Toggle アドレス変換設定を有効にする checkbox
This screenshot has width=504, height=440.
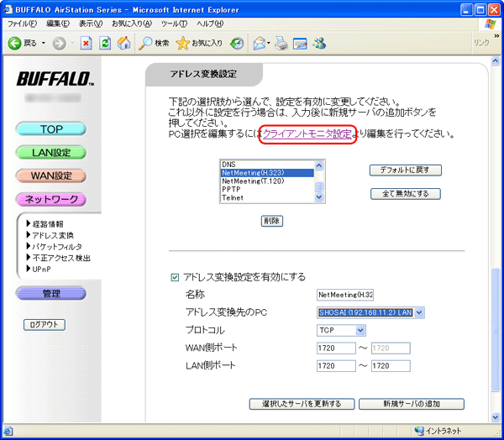point(175,277)
